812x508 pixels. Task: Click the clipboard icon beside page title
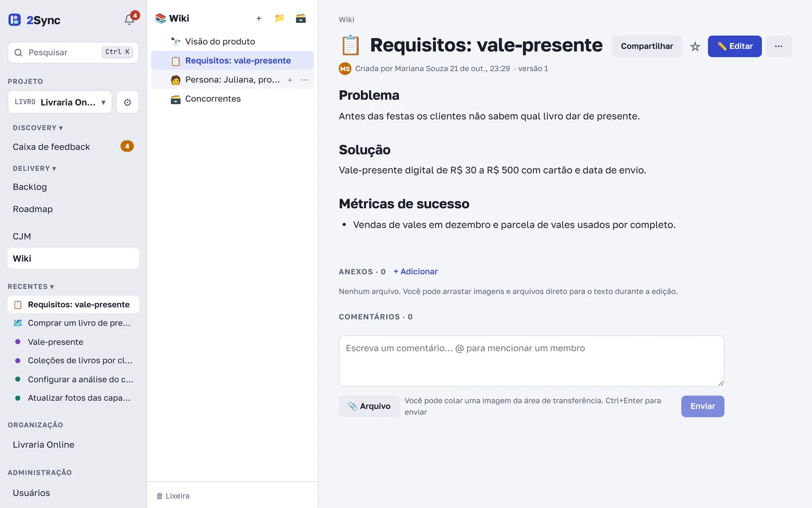(350, 45)
